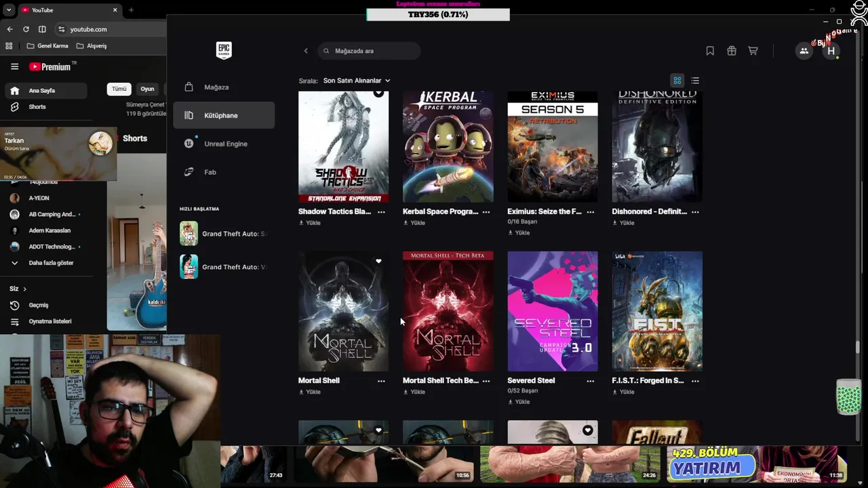Open Kerbal Space Program cover art
The image size is (868, 488).
(x=448, y=147)
